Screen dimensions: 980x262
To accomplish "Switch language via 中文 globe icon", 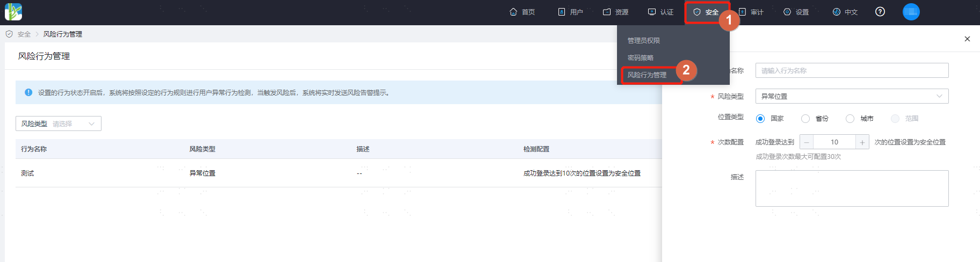I will click(x=837, y=12).
